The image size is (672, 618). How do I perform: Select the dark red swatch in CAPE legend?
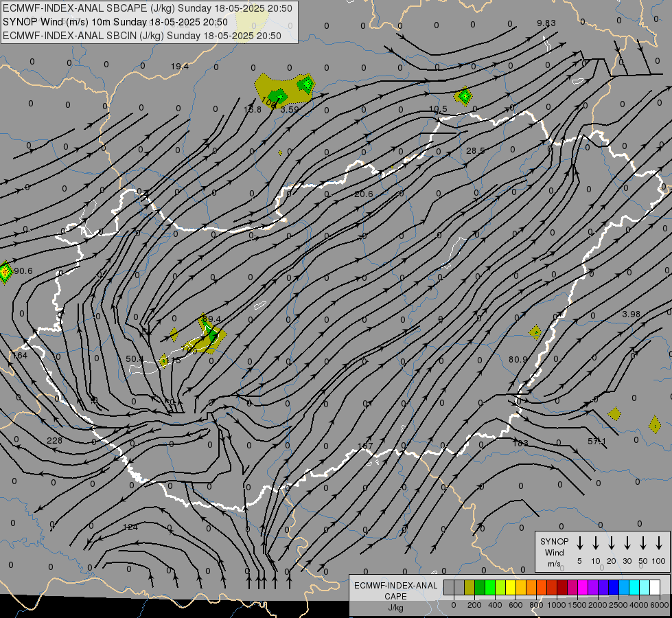coord(562,587)
